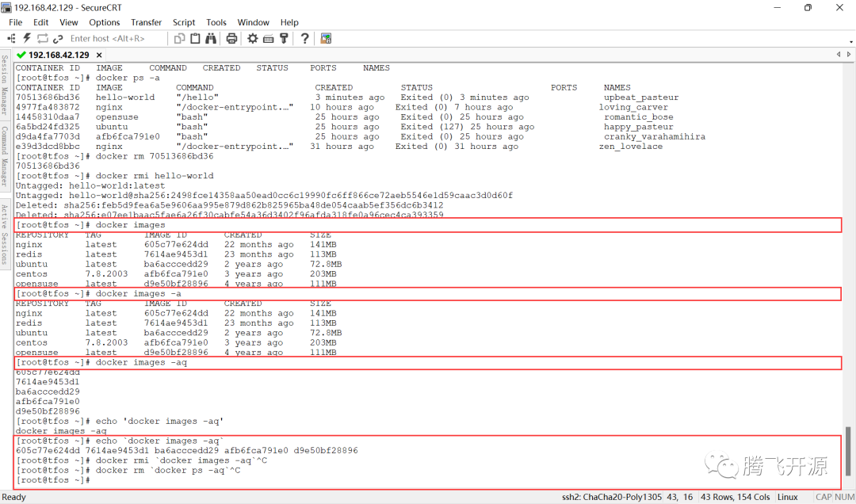
Task: Click the name loving_carver
Action: point(633,107)
